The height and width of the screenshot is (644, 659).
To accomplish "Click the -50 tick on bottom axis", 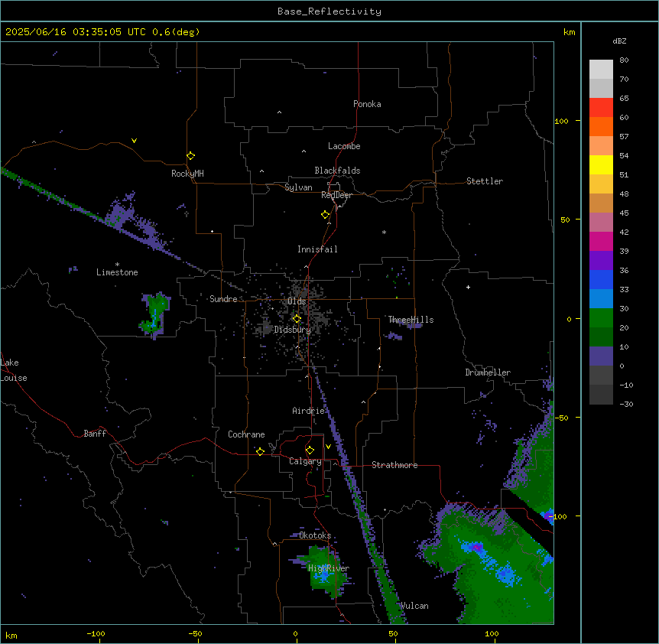I will (195, 633).
